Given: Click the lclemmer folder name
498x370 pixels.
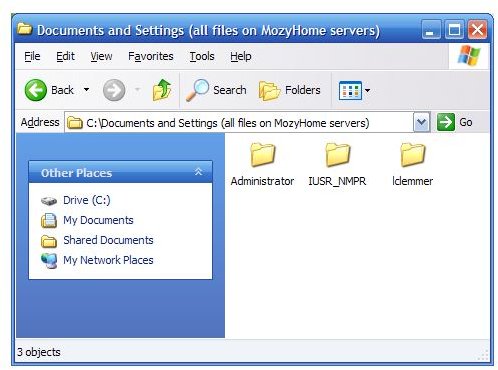Looking at the screenshot, I should coord(413,181).
